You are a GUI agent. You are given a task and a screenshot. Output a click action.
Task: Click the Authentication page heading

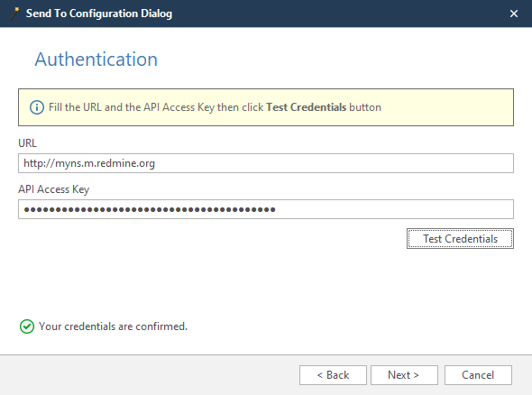pos(96,59)
